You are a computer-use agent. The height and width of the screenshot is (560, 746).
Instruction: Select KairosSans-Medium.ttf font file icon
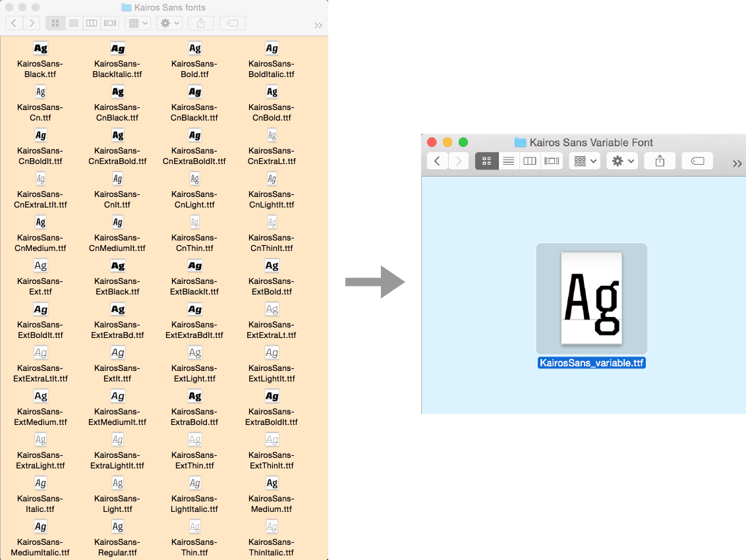pos(272,483)
